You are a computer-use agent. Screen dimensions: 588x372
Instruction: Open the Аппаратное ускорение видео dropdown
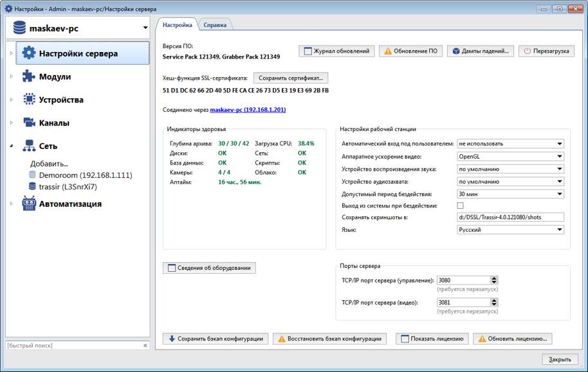click(510, 156)
